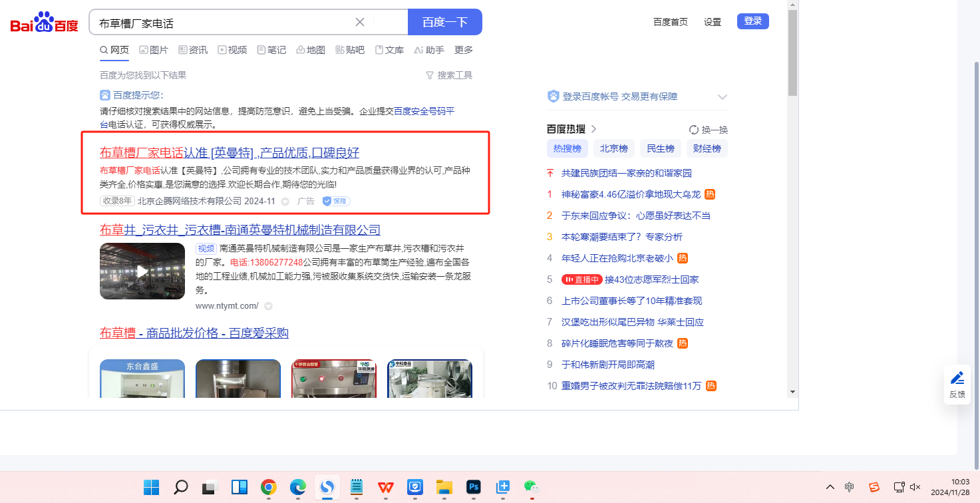
Task: Click the page vertical scrollbar thumb
Action: pos(792,53)
